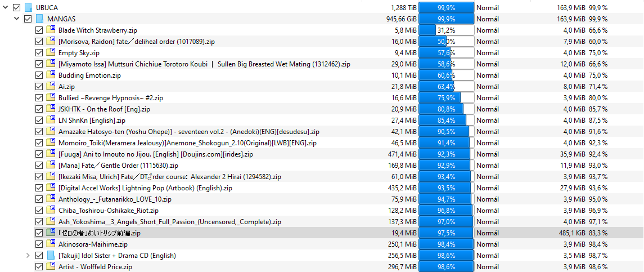Expand the [Takuji] Idol Sister folder
The width and height of the screenshot is (644, 272).
(x=28, y=255)
